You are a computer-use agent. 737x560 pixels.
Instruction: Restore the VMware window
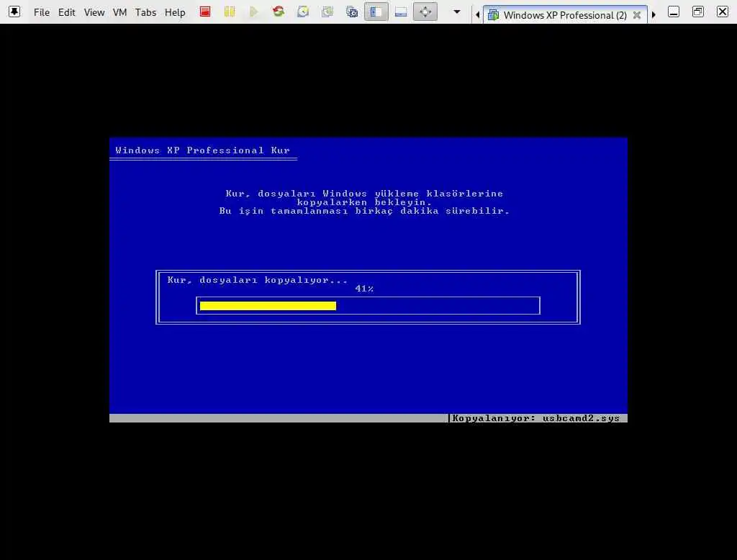(x=698, y=12)
